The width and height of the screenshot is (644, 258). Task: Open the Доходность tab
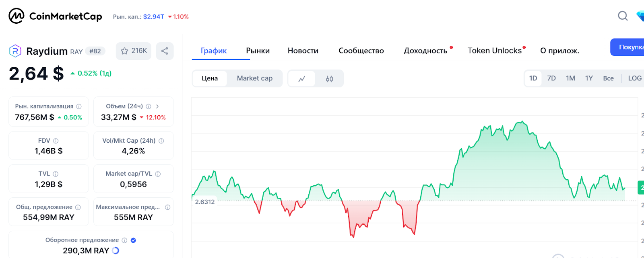425,51
